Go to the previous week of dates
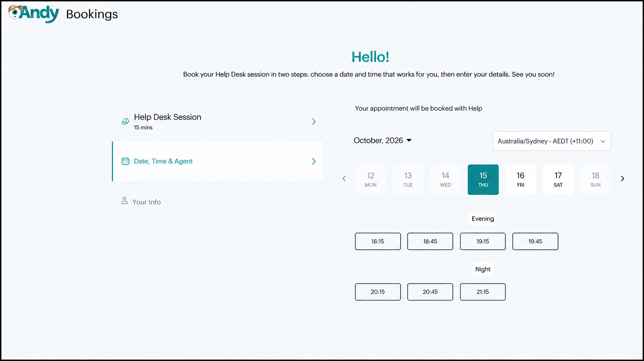 (344, 179)
